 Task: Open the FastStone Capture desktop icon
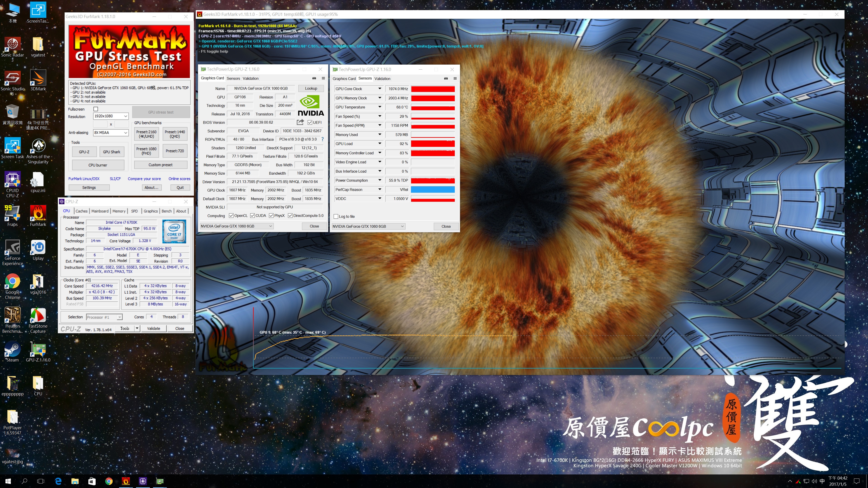pyautogui.click(x=38, y=320)
